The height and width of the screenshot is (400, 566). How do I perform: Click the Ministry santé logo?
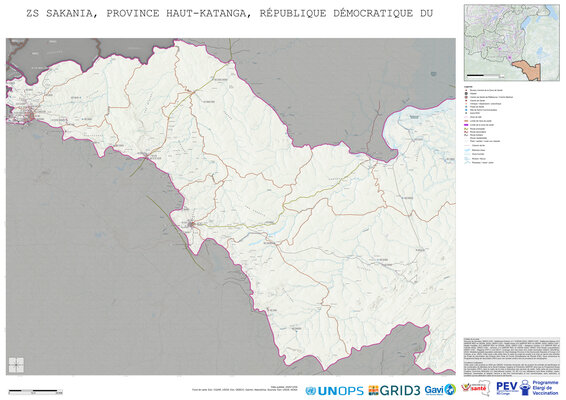tap(476, 388)
